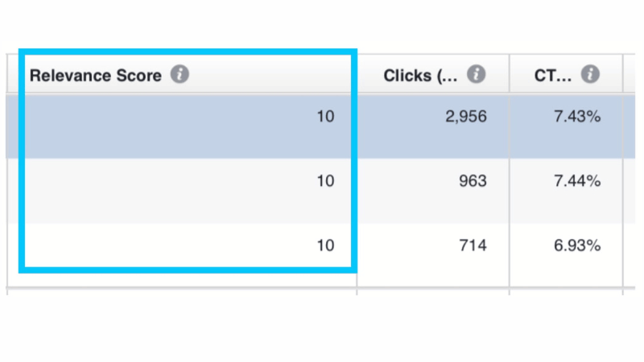Select the second row's relevance score 10
Image resolution: width=644 pixels, height=362 pixels.
(325, 181)
